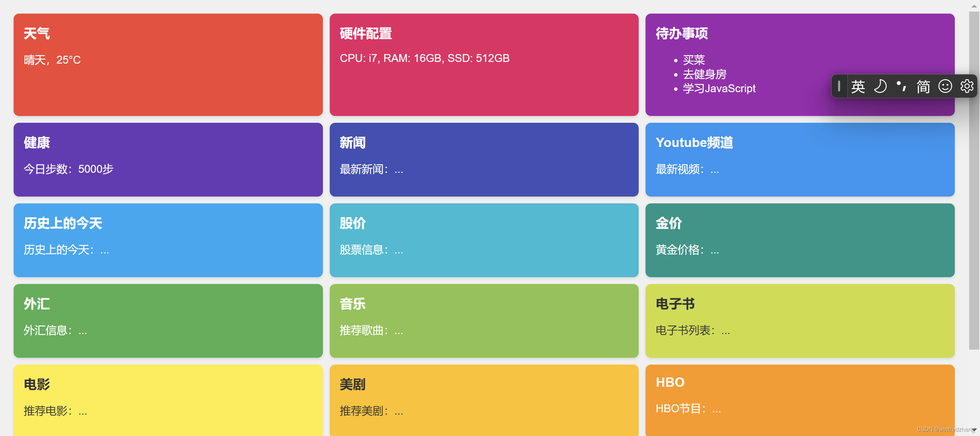The width and height of the screenshot is (980, 436).
Task: Click the 晴天，25°C weather text
Action: 52,60
